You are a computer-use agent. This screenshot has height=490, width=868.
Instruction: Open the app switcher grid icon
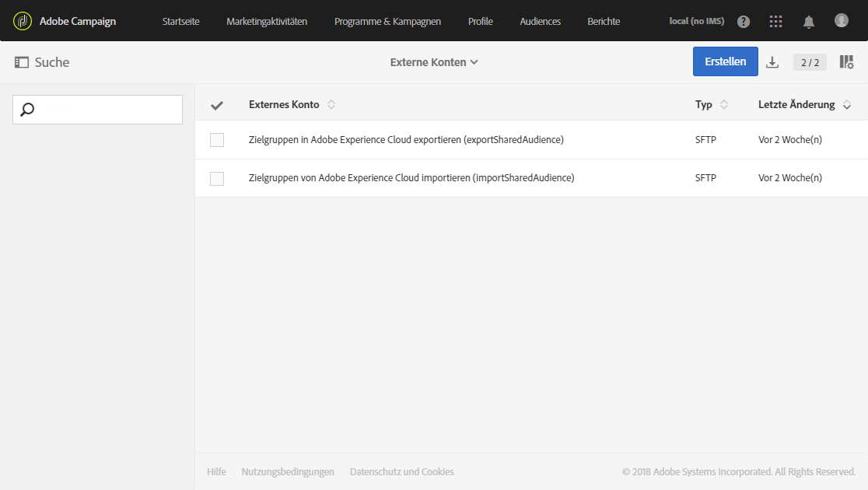coord(775,22)
